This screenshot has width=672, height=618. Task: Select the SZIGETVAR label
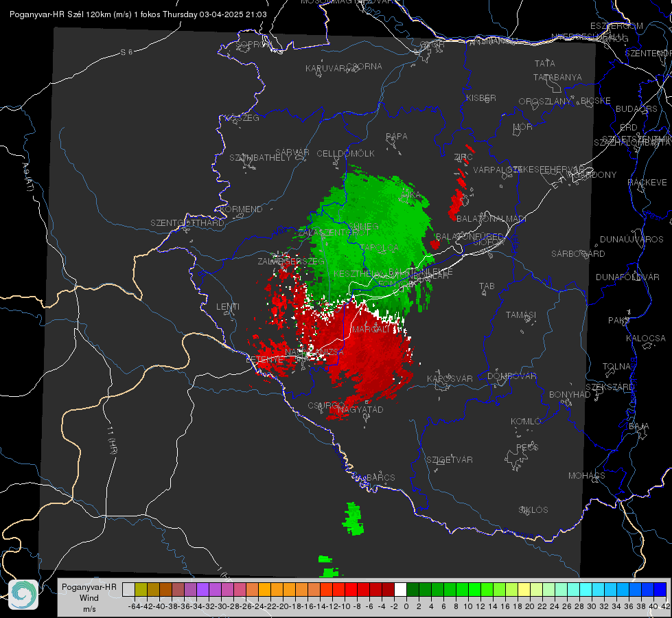tap(450, 460)
